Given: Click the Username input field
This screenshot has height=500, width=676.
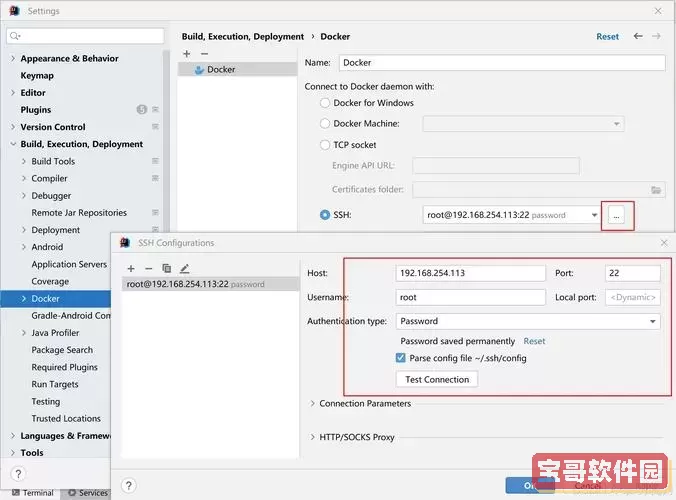Looking at the screenshot, I should [470, 297].
